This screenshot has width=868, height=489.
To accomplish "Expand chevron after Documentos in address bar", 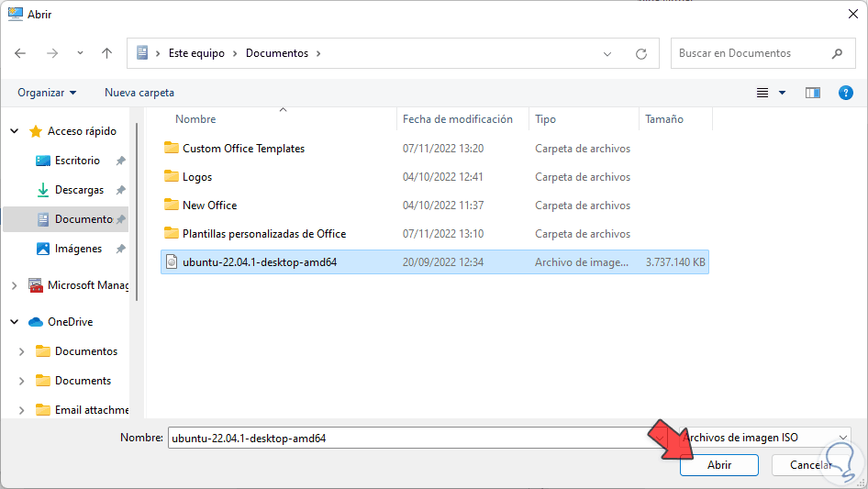I will (x=318, y=53).
